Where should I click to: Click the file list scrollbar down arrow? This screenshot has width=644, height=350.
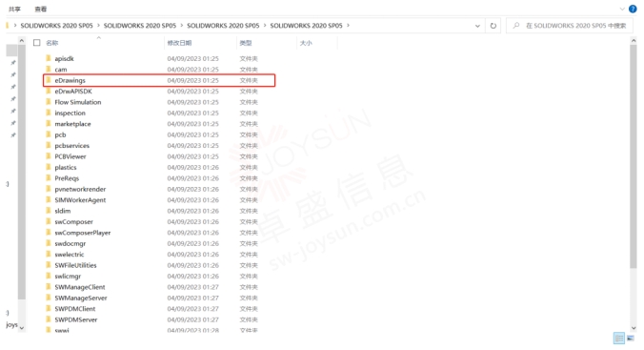pyautogui.click(x=634, y=328)
